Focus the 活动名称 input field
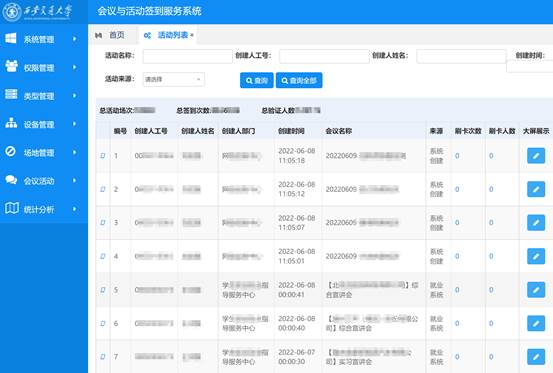553x373 pixels. [187, 56]
